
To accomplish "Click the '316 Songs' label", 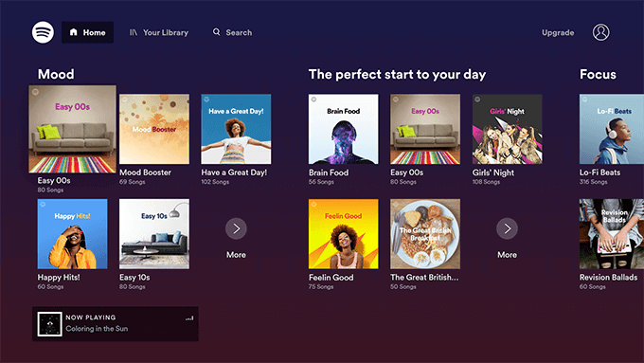I will coord(594,182).
